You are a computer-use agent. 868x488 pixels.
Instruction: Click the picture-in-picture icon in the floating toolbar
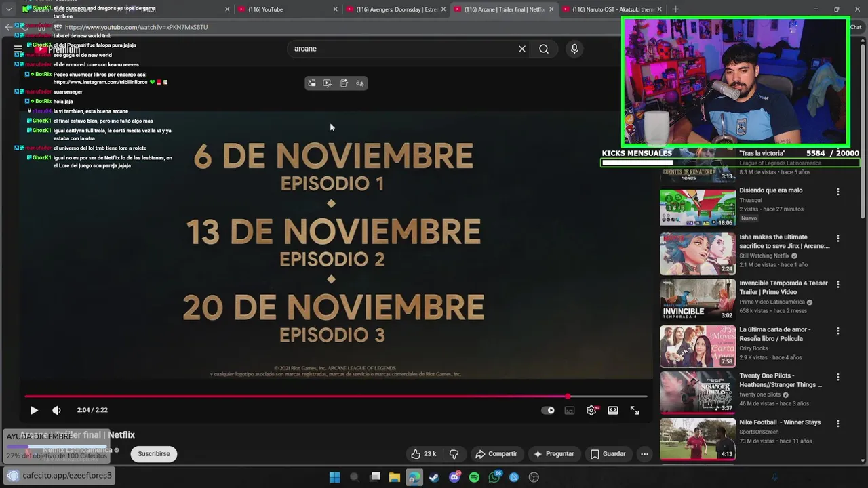click(311, 83)
